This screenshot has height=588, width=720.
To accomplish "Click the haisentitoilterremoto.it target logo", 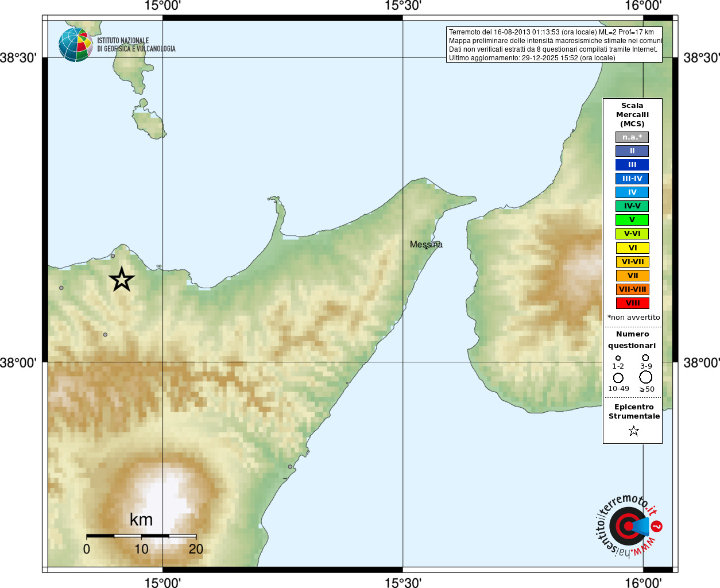I will [627, 526].
